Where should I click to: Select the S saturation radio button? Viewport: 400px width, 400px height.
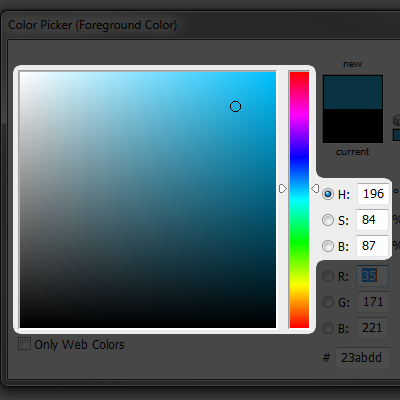click(328, 220)
